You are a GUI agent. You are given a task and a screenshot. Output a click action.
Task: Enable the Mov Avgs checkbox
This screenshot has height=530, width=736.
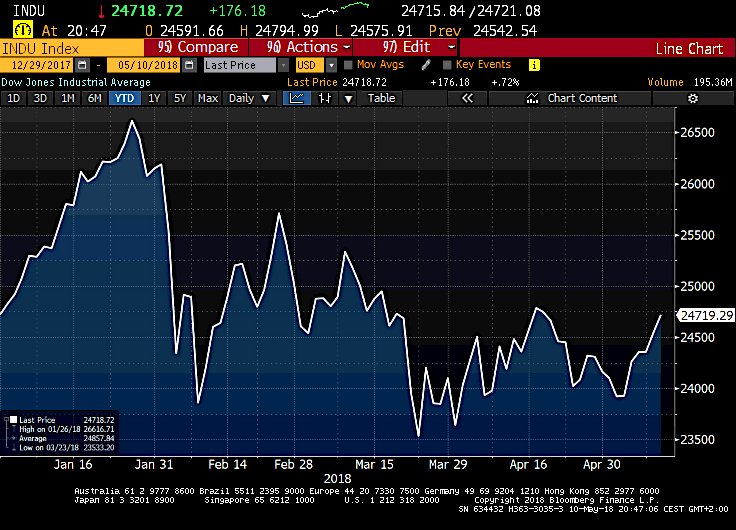(348, 65)
